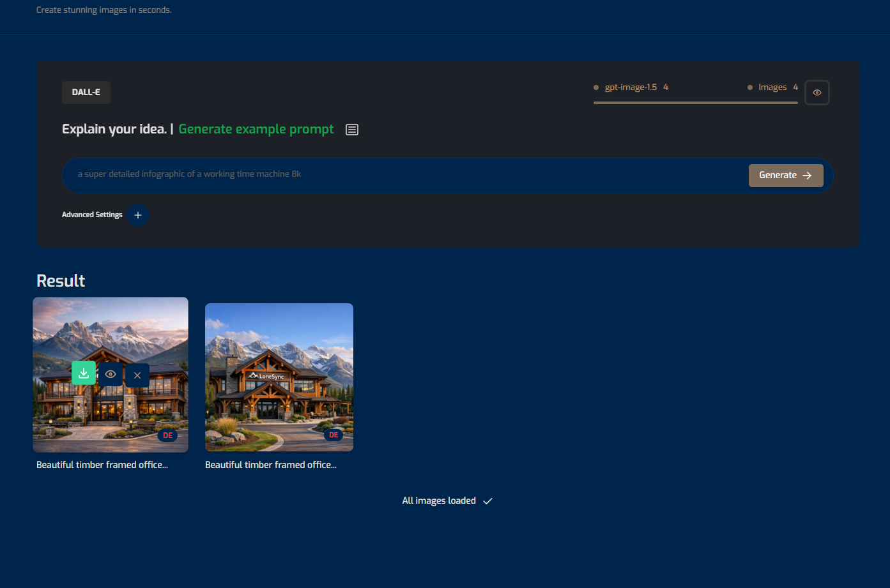Open the prompt list icon beside example prompt
This screenshot has height=588, width=890.
[352, 130]
